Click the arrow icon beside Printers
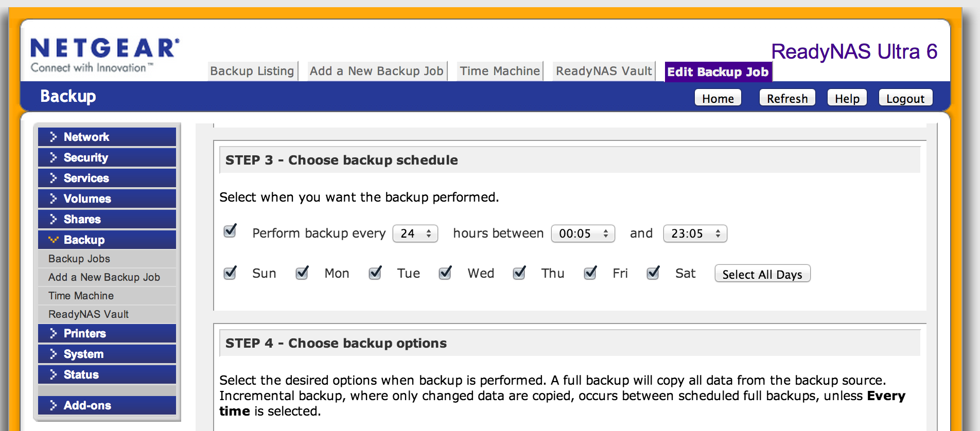 pyautogui.click(x=53, y=333)
